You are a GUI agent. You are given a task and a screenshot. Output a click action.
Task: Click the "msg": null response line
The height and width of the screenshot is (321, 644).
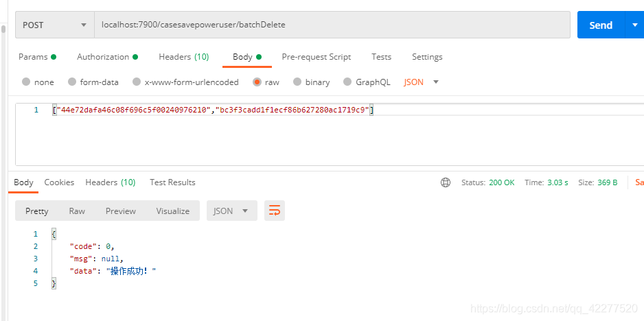point(97,259)
